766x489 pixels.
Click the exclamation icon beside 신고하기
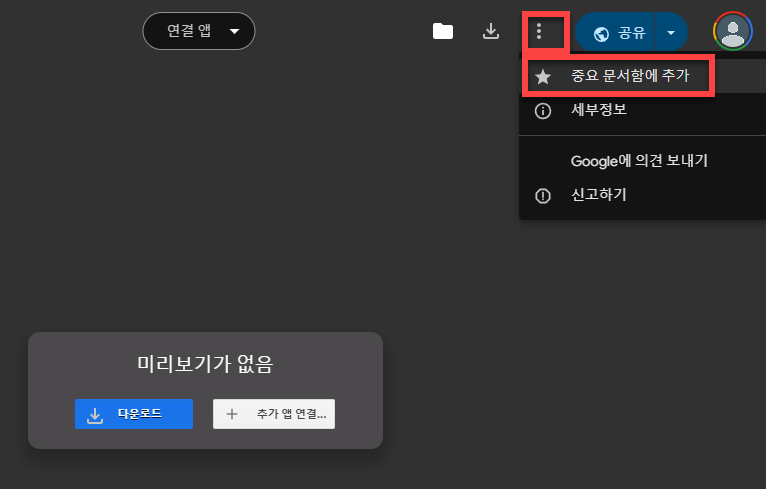tap(543, 196)
